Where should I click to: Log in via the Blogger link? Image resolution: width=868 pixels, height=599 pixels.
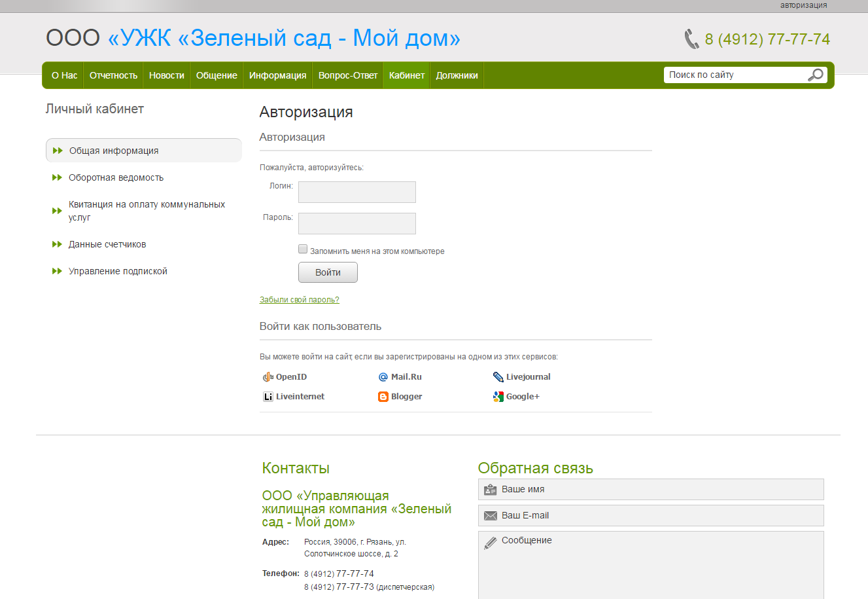point(406,397)
